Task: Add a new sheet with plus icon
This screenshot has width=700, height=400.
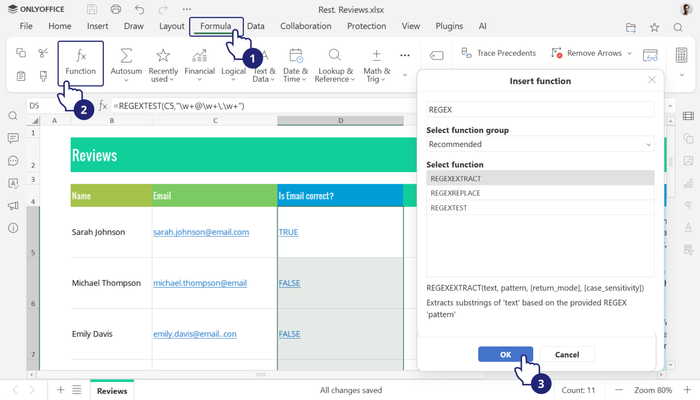Action: click(x=61, y=389)
